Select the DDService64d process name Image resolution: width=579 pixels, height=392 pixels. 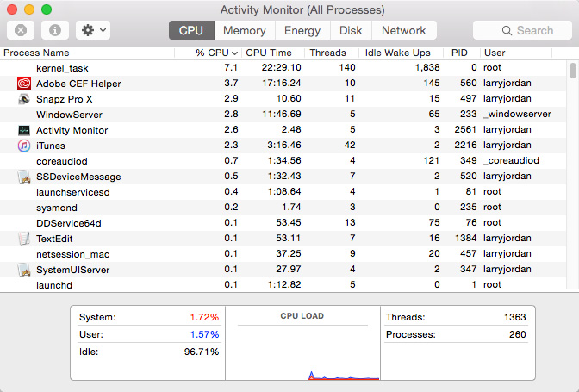click(x=69, y=223)
